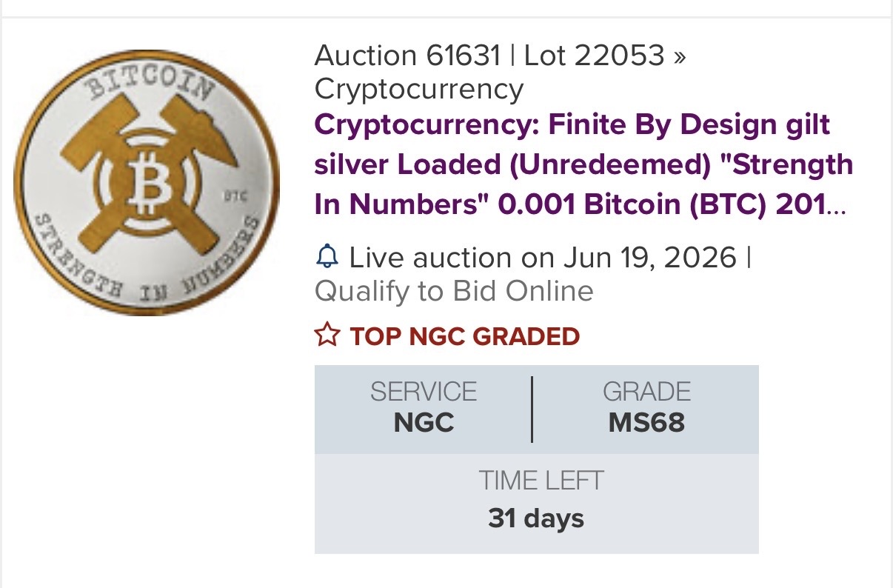Viewport: 893px width, 588px height.
Task: Click the "Qualify to Bid Online" link
Action: (x=454, y=291)
